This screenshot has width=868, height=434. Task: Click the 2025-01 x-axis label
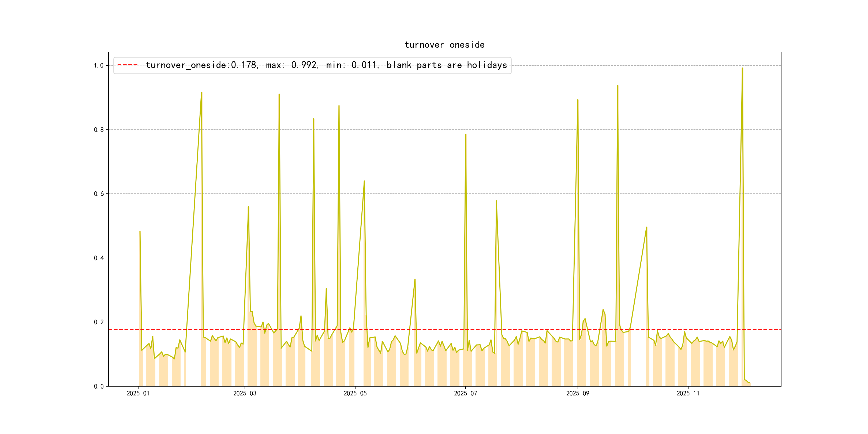tap(138, 393)
